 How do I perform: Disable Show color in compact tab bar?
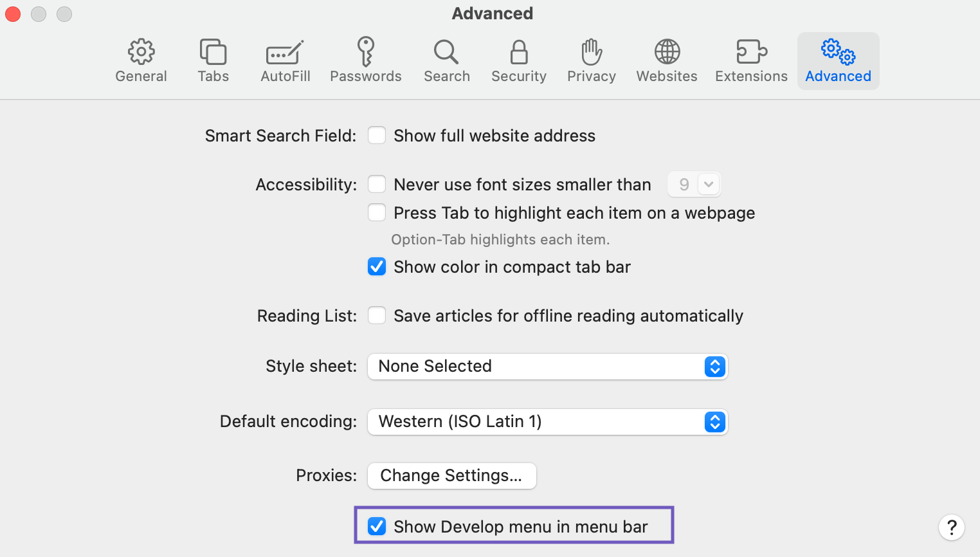[377, 267]
